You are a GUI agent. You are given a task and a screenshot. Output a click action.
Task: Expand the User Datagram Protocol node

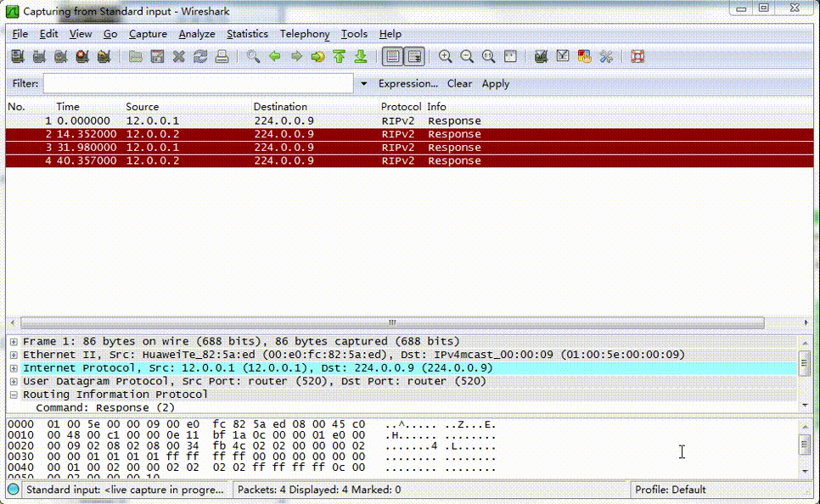coord(14,382)
